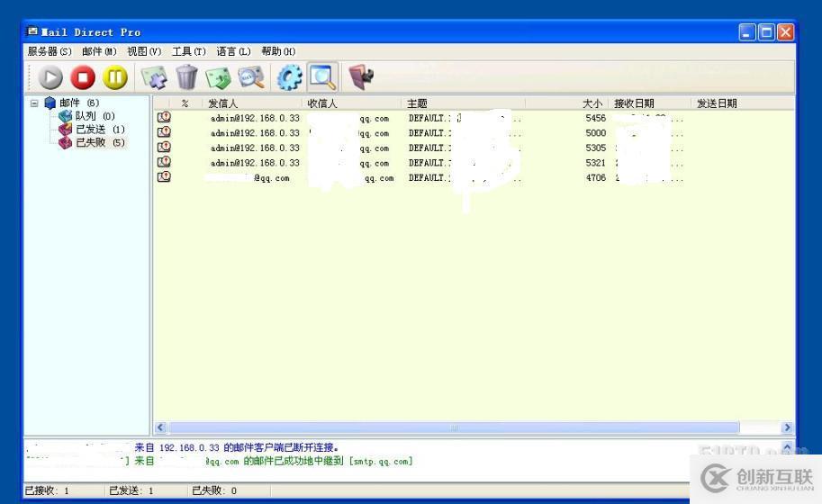
Task: Select the size value 5321
Action: pyautogui.click(x=595, y=163)
